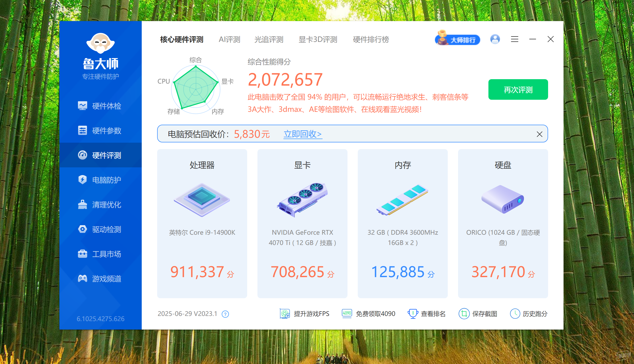
Task: Click the 6.1025.4275.626 version number
Action: [101, 319]
